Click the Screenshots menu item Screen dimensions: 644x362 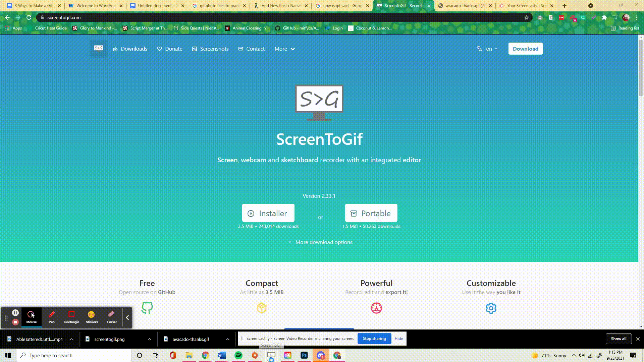[x=211, y=49]
